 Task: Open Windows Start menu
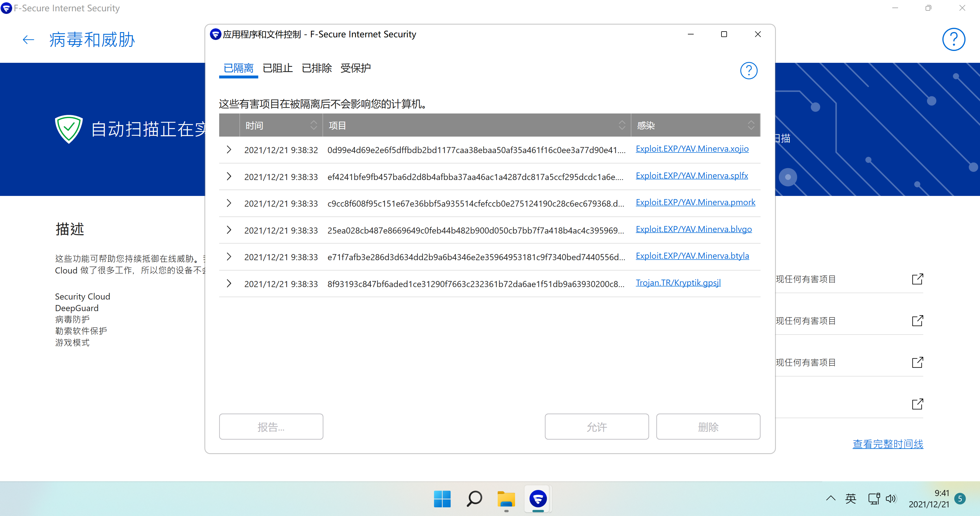(x=442, y=499)
